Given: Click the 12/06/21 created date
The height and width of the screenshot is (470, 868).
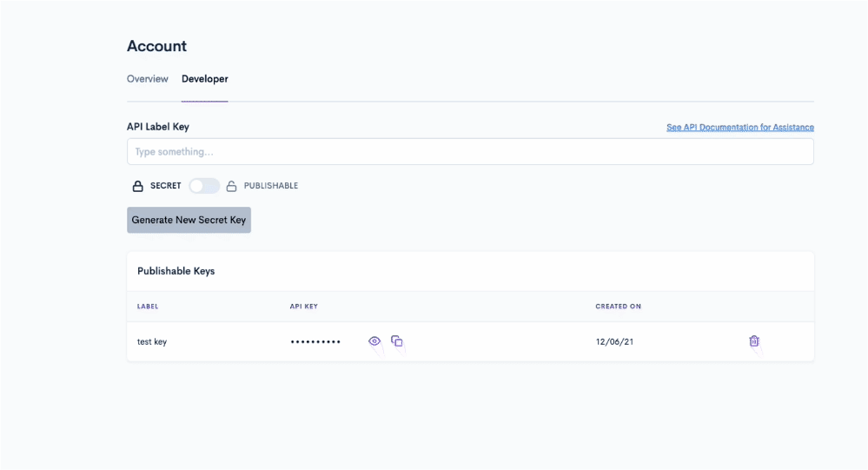Looking at the screenshot, I should click(614, 342).
